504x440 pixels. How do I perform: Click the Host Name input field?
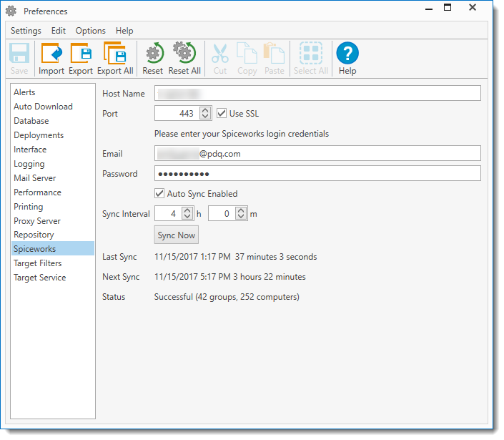tap(317, 94)
